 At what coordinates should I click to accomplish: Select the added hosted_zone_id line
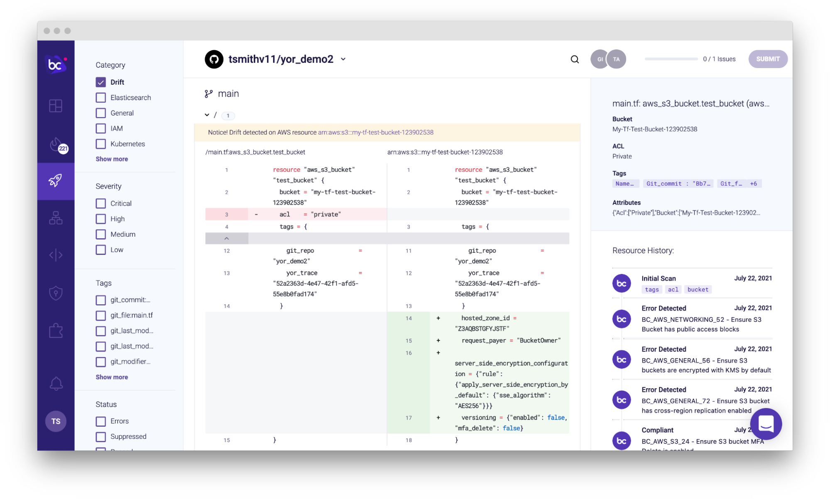pos(478,323)
